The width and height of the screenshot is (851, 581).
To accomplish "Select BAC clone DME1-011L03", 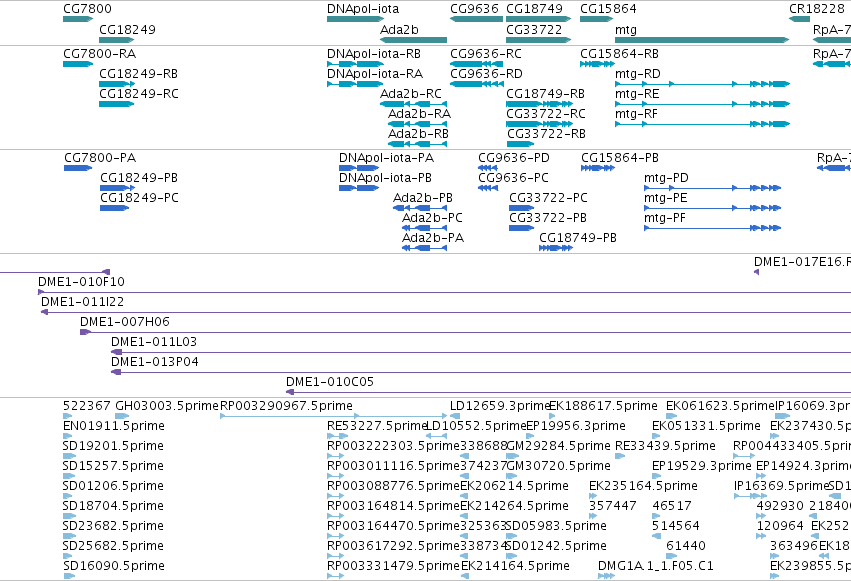I will (154, 342).
